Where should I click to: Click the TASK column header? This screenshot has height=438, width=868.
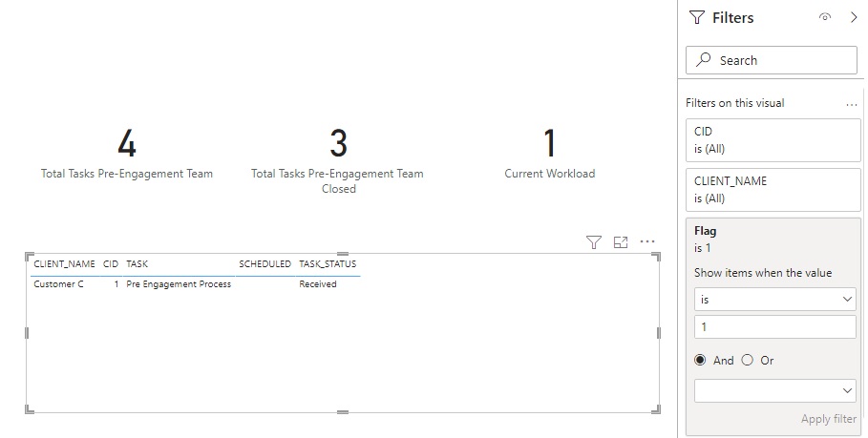tap(137, 263)
